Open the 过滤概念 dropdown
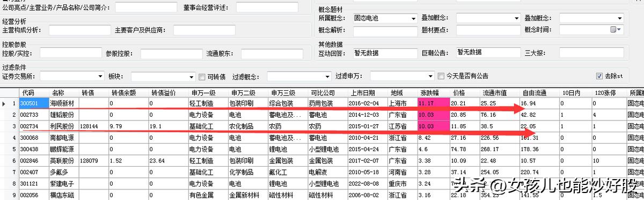Viewport: 644px width, 200px height. tap(299, 76)
